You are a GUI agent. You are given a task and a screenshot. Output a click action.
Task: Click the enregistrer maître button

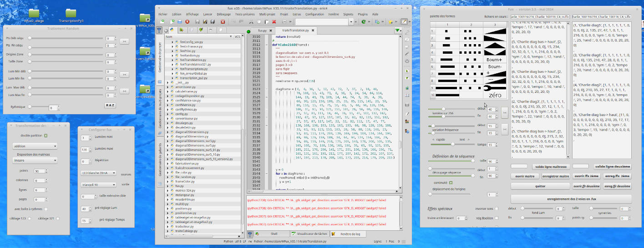(x=556, y=176)
